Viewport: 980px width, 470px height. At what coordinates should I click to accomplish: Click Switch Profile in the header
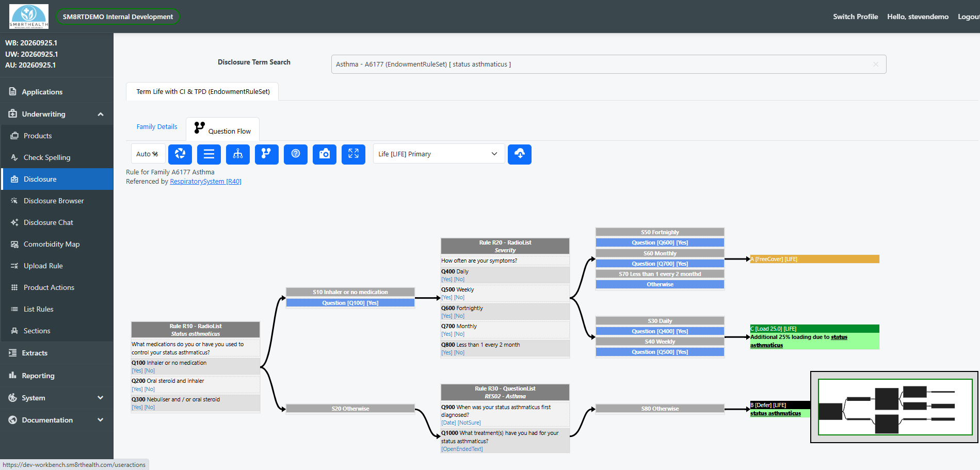855,17
